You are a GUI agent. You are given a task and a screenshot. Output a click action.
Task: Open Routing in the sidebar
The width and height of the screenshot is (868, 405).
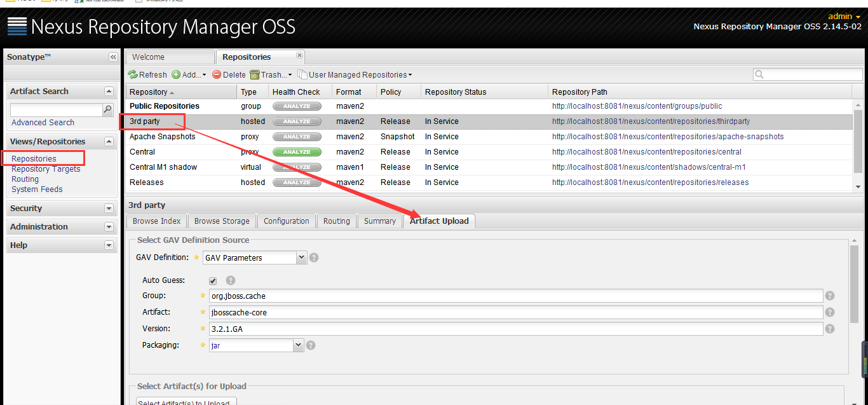coord(25,179)
